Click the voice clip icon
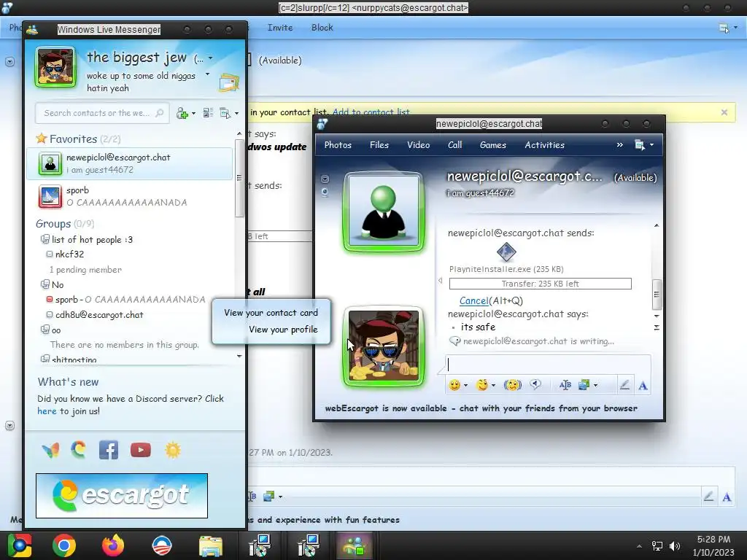 (536, 384)
